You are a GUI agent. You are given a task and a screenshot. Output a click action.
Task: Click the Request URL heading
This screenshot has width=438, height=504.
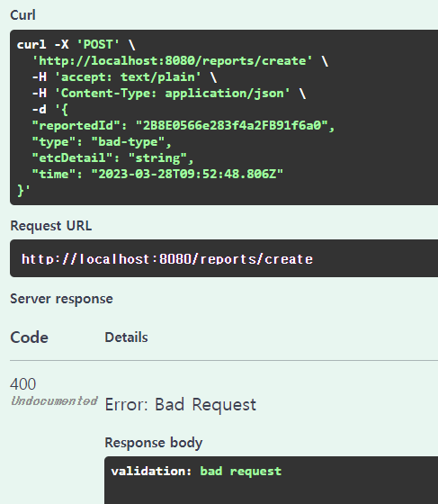[x=51, y=226]
